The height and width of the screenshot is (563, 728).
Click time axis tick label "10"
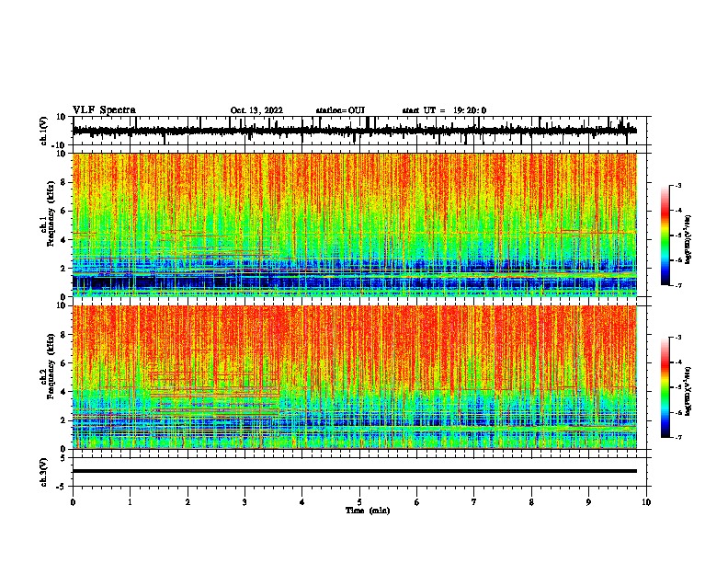pos(646,502)
